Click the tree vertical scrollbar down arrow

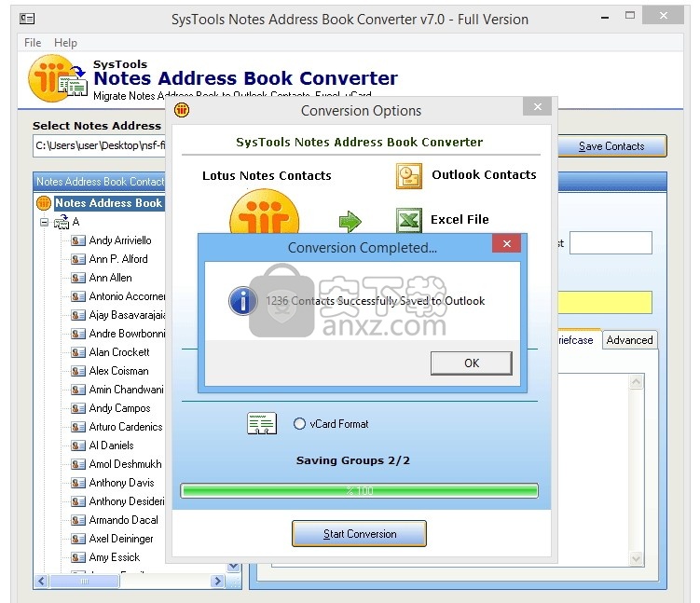(233, 567)
